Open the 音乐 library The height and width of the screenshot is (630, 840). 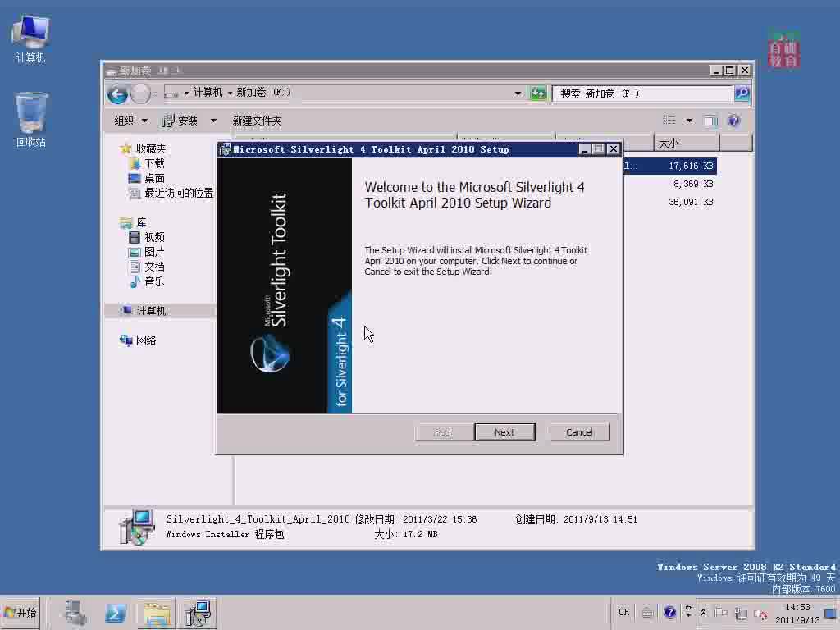point(147,281)
